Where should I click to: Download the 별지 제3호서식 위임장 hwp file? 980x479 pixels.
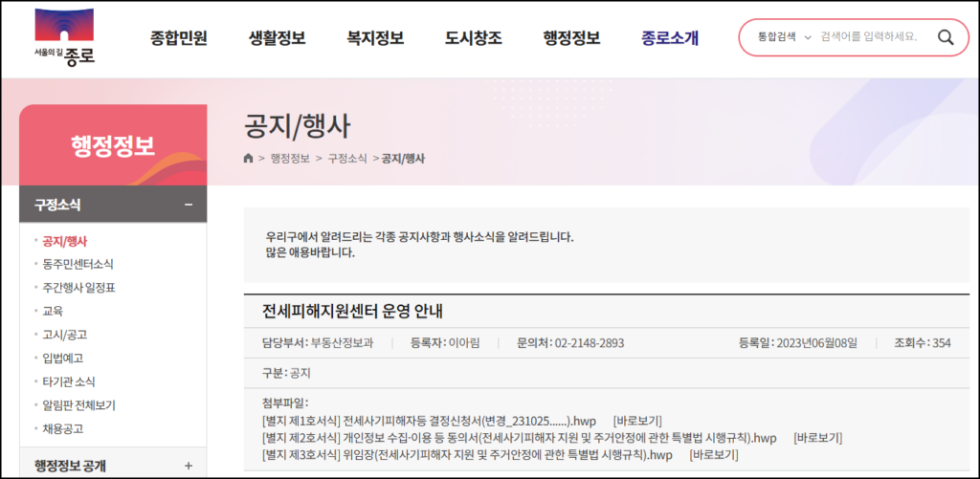point(467,455)
